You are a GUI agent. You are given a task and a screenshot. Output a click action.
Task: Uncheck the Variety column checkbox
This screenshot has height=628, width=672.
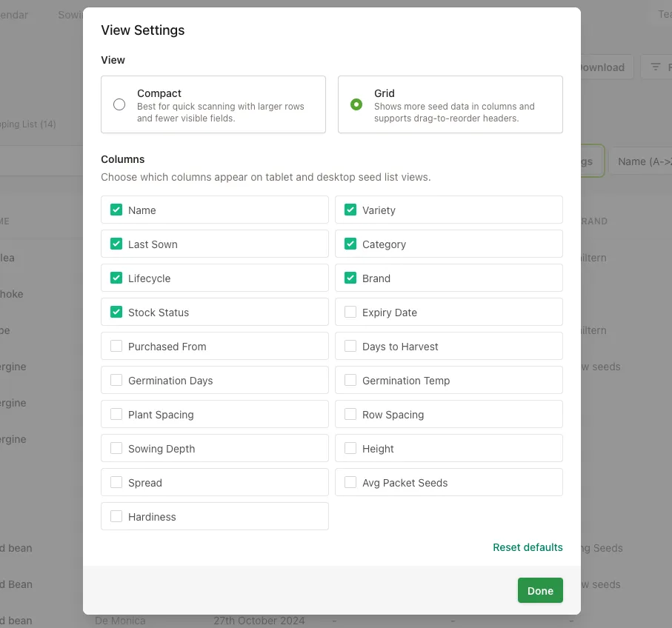tap(350, 210)
